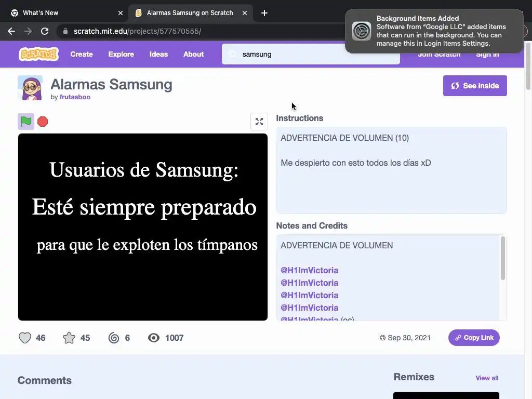Click the address bar URL

click(x=137, y=31)
